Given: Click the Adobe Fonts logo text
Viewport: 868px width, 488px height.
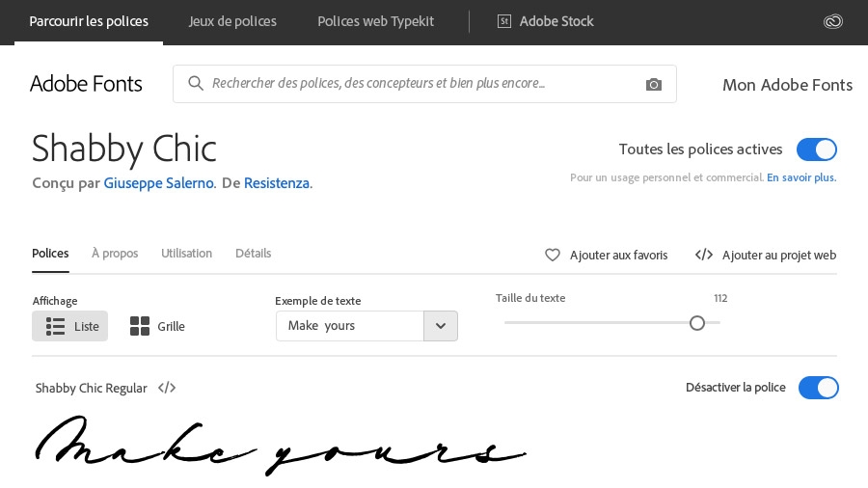Looking at the screenshot, I should click(86, 84).
